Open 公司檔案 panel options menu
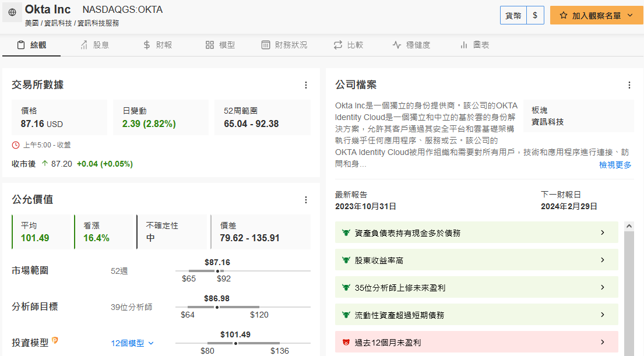644x356 pixels. (629, 85)
